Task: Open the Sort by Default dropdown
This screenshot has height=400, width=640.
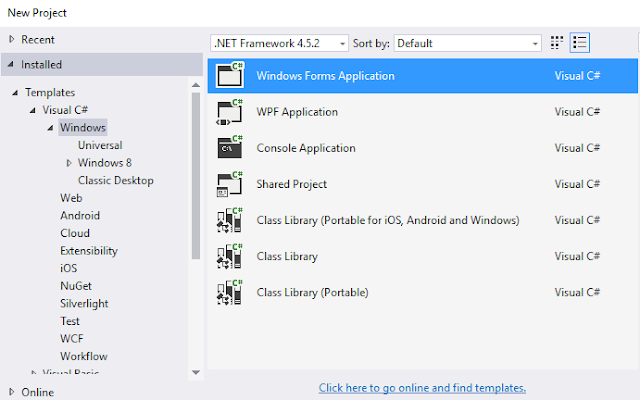Action: pos(467,43)
